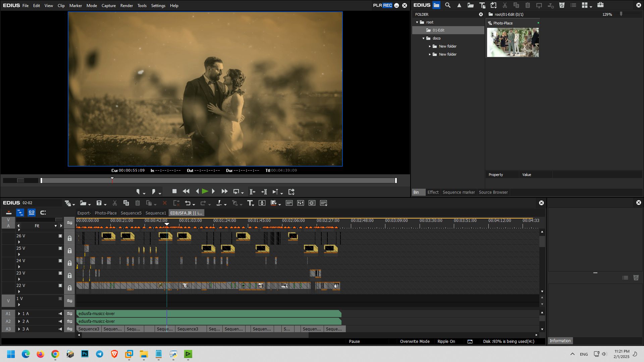Viewport: 644px width, 362px height.
Task: Open the audio mixer toggle icon
Action: (x=301, y=203)
